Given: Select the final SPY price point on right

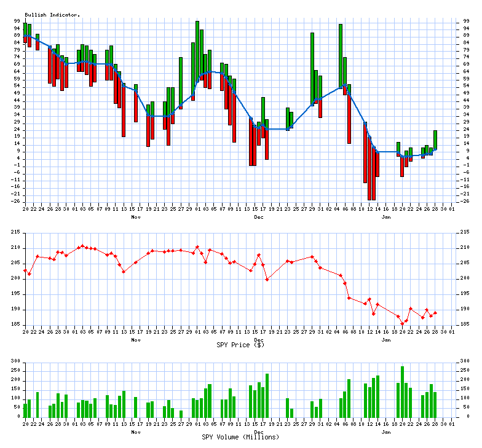Looking at the screenshot, I should (435, 313).
